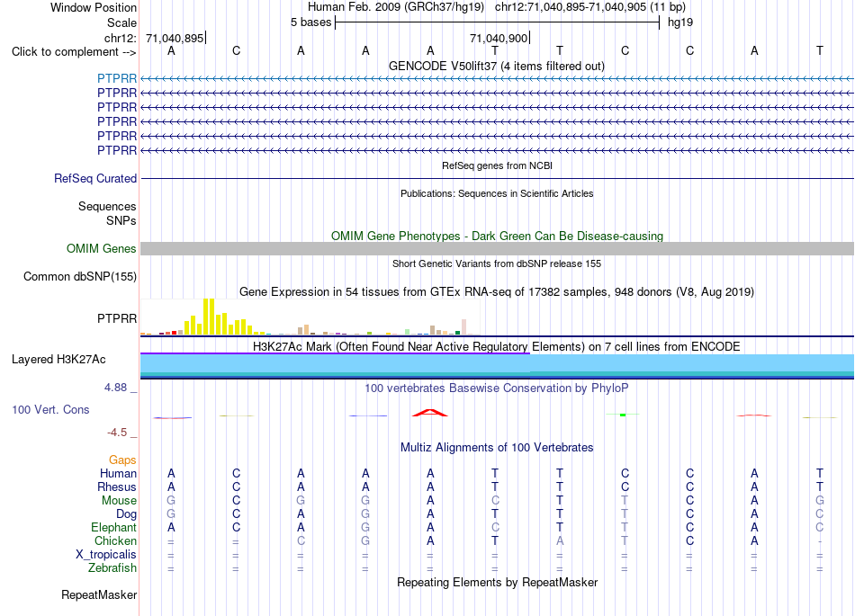The width and height of the screenshot is (855, 616).
Task: Click the 'RefSeq genes from NCBI' title
Action: click(x=498, y=165)
